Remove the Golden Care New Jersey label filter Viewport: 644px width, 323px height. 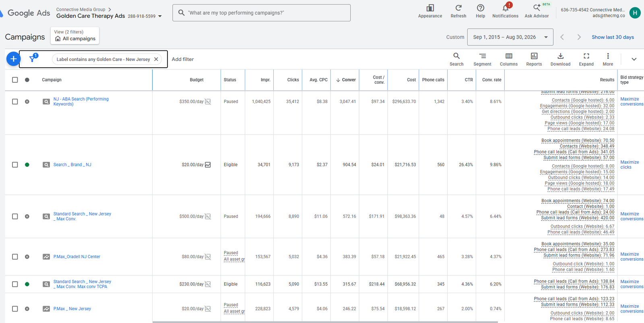pyautogui.click(x=156, y=59)
